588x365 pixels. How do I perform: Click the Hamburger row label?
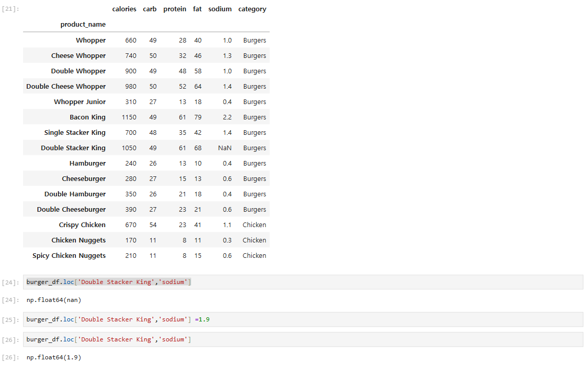point(87,163)
